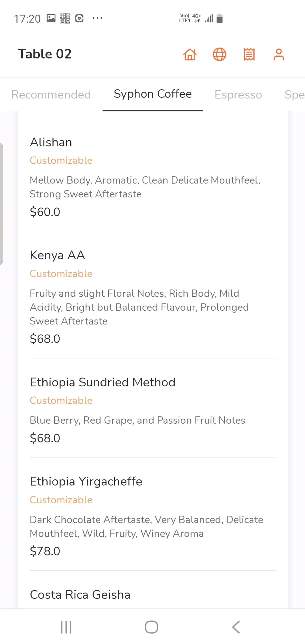Open the Alishan coffee item
This screenshot has height=644, width=305.
[51, 142]
